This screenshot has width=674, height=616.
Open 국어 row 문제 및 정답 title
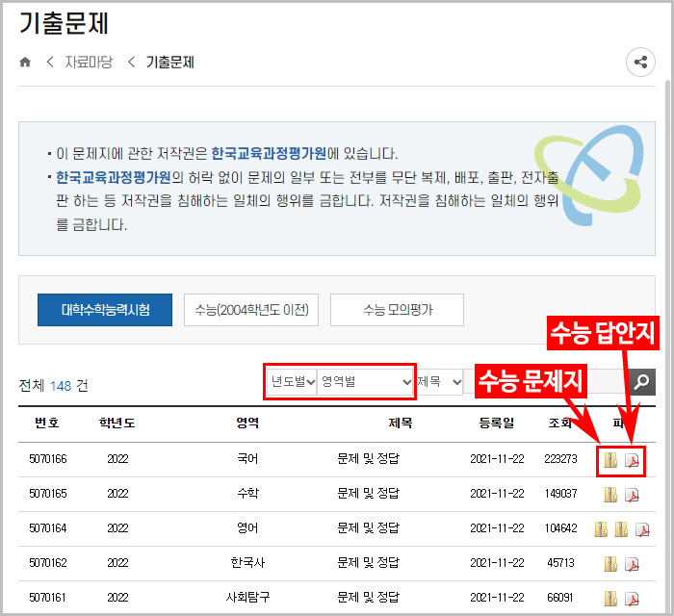(369, 459)
